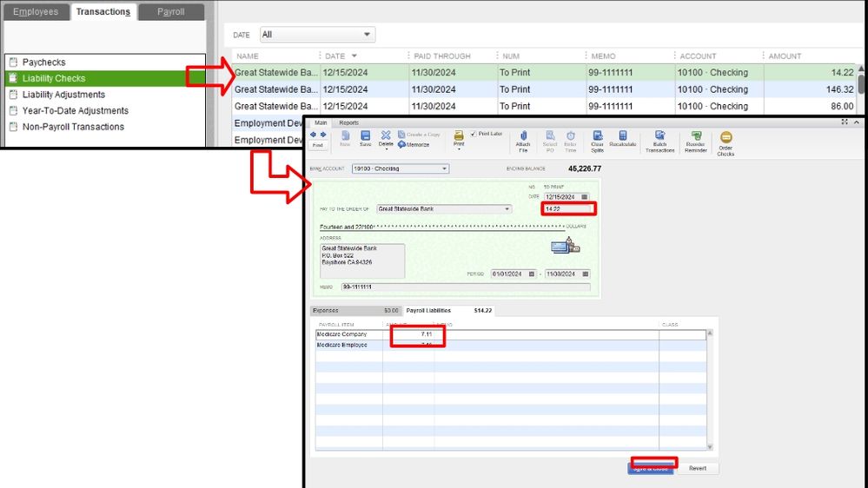Click Create a Copy in the toolbar
The width and height of the screenshot is (868, 488).
pyautogui.click(x=419, y=135)
